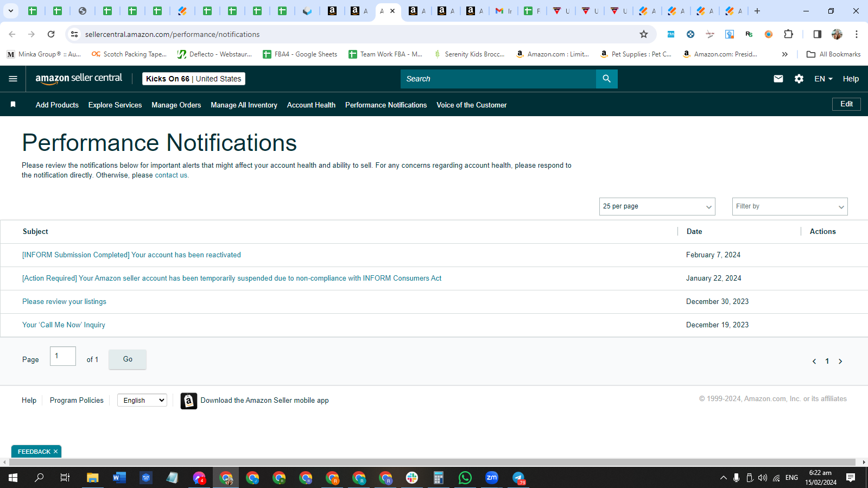Screen dimensions: 868x488
Task: Open the All Bookmarks folder
Action: pyautogui.click(x=833, y=54)
